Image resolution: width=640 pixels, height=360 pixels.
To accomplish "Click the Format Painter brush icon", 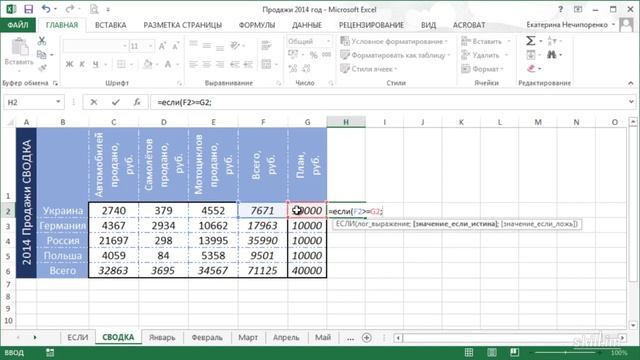I will [42, 68].
